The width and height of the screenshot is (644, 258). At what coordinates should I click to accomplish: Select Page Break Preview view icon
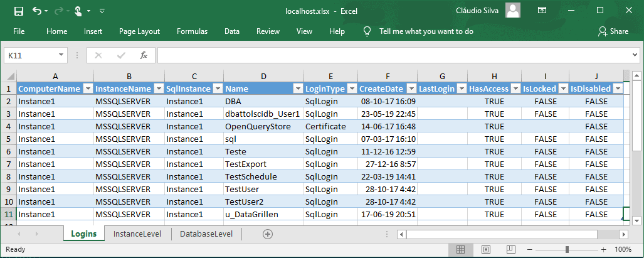512,249
